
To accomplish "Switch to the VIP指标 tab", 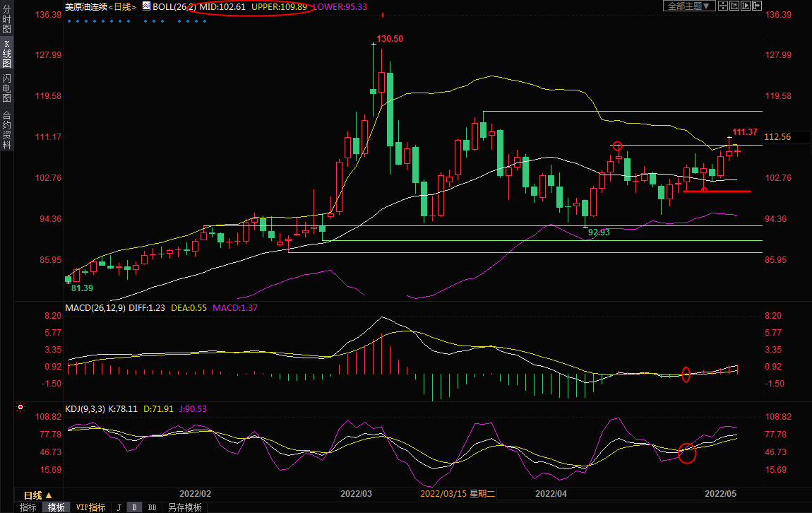I will pyautogui.click(x=90, y=507).
